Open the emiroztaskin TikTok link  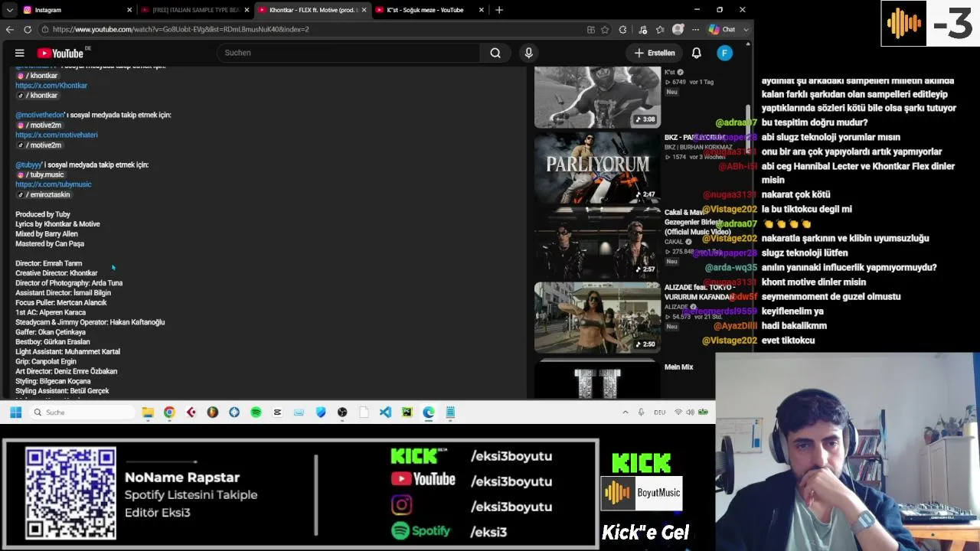44,194
